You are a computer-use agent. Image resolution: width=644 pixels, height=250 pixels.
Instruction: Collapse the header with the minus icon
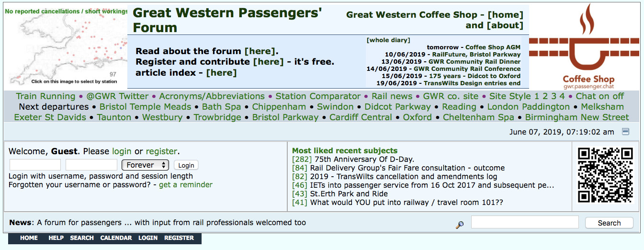coord(625,132)
